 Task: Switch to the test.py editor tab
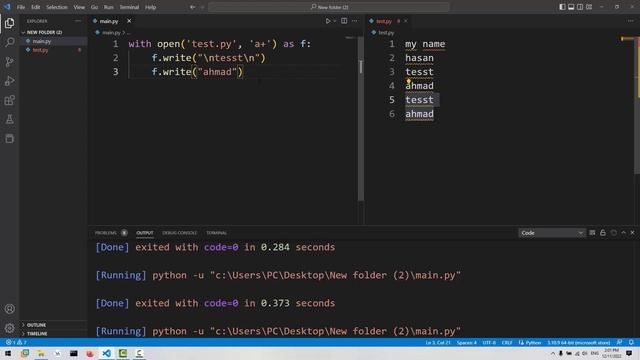(383, 21)
